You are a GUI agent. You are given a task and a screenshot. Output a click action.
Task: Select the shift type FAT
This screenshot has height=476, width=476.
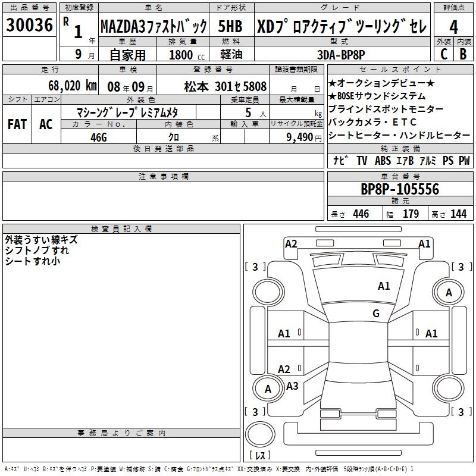[x=17, y=124]
